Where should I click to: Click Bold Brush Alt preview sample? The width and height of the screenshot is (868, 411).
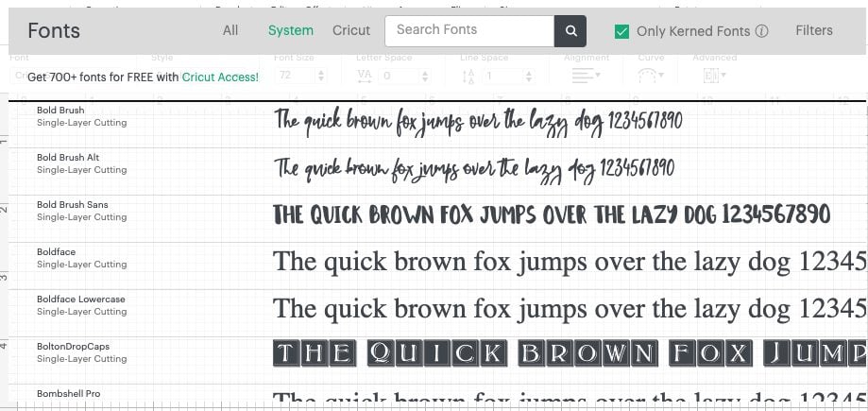point(474,169)
